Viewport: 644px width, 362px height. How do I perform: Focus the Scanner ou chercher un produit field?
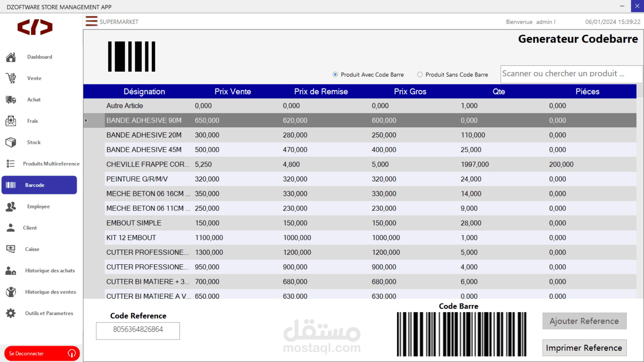coord(571,74)
